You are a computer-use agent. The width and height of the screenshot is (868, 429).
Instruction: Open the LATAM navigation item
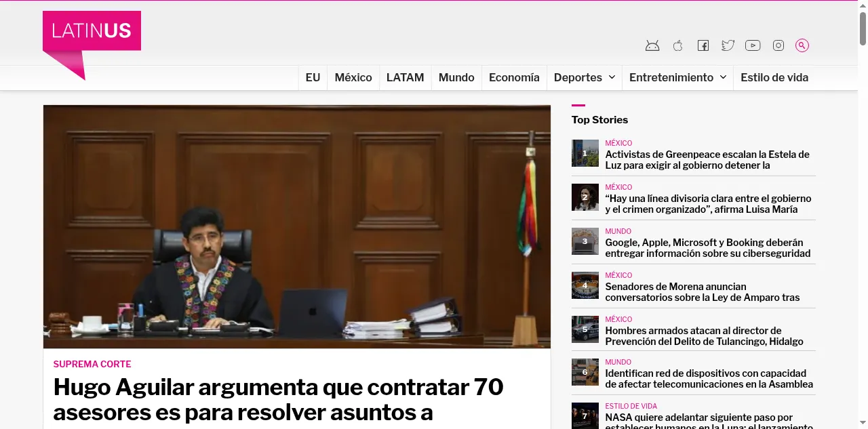coord(405,77)
